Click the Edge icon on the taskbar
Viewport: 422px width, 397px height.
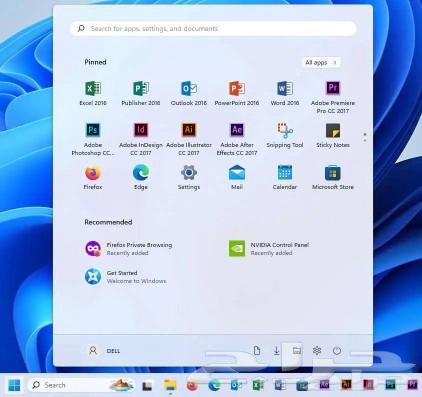214,386
